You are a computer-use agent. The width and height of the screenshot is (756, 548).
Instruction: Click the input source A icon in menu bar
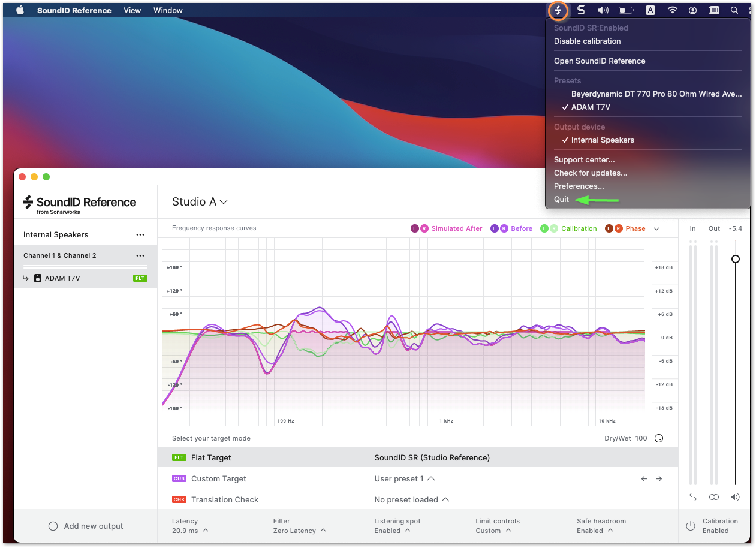[x=650, y=10]
